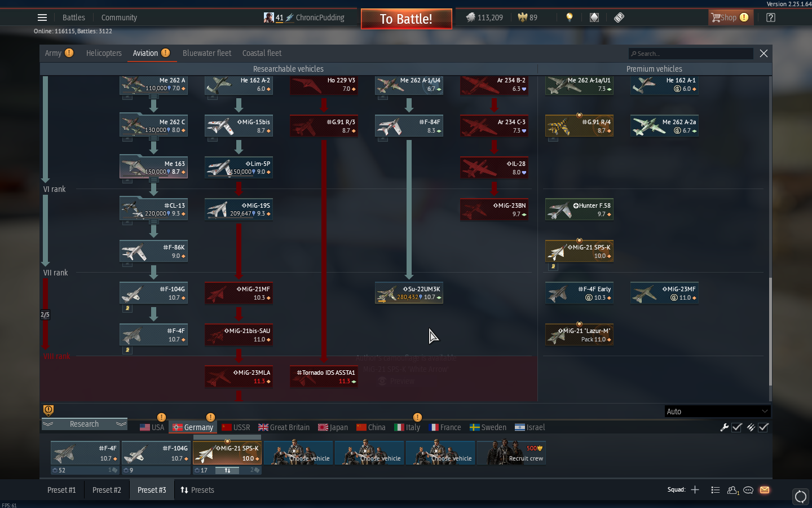
Task: Open the squad list icon
Action: (x=715, y=490)
